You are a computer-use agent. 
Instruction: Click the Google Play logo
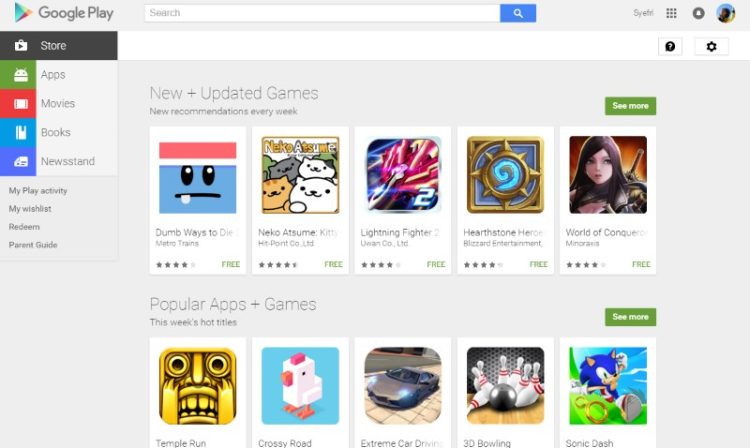[x=64, y=13]
